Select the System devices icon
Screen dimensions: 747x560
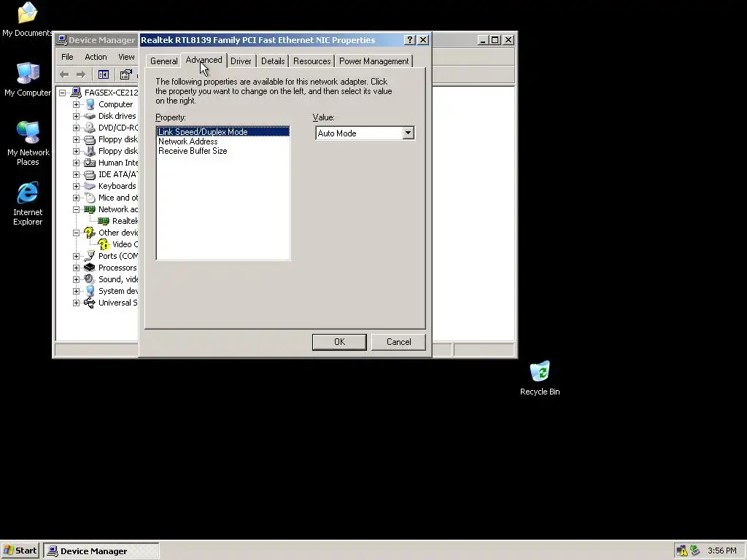tap(90, 291)
